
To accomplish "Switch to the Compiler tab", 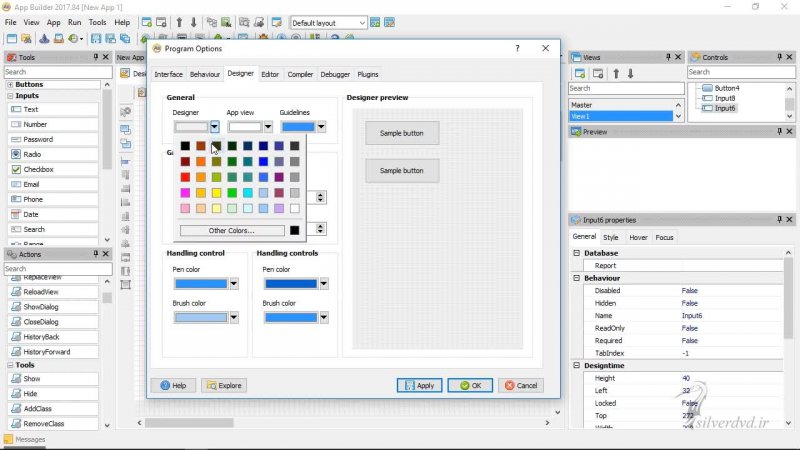I will pyautogui.click(x=300, y=74).
